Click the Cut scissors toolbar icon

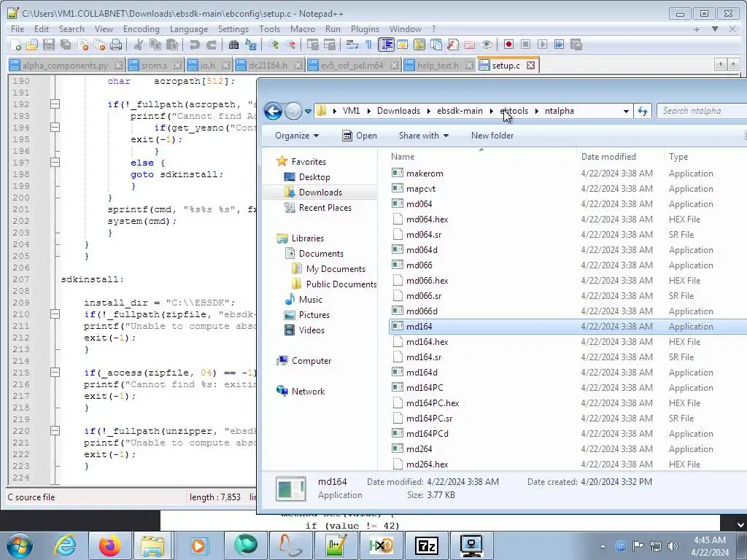pos(139,44)
